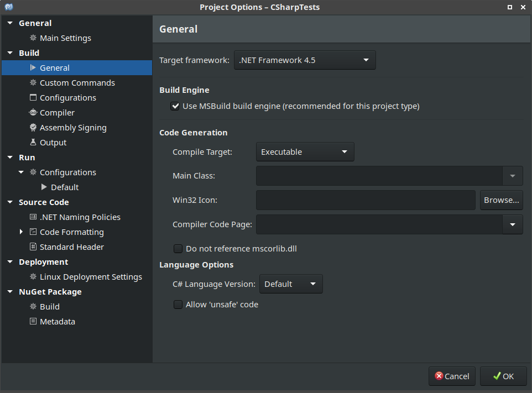Click the .NET Naming Policies icon
The width and height of the screenshot is (532, 393).
point(33,217)
